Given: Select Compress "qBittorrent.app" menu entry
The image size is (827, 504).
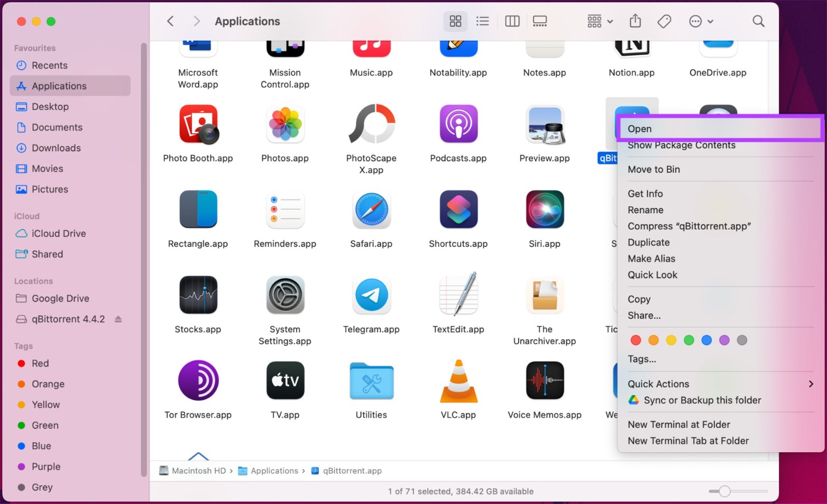Looking at the screenshot, I should (x=689, y=226).
